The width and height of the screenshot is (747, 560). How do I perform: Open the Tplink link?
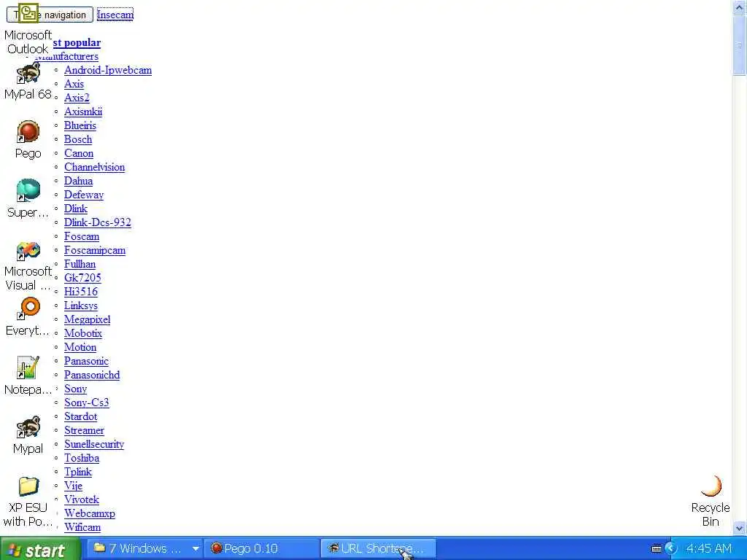pyautogui.click(x=78, y=472)
